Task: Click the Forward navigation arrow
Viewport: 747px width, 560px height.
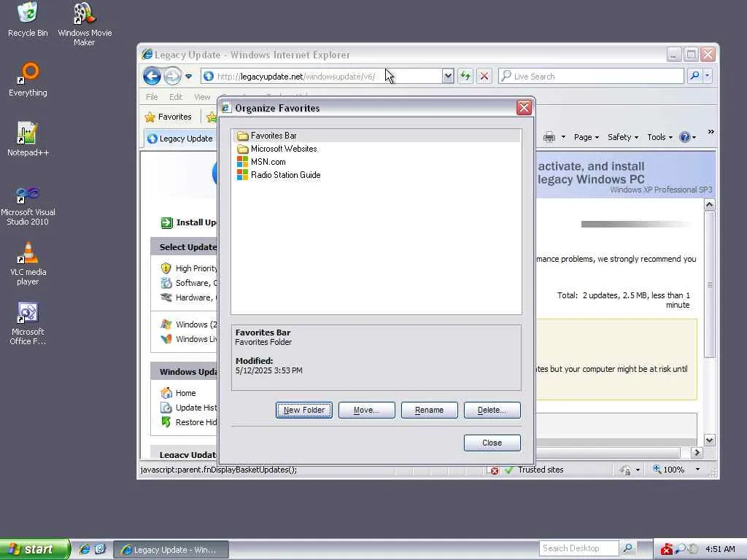Action: 172,76
